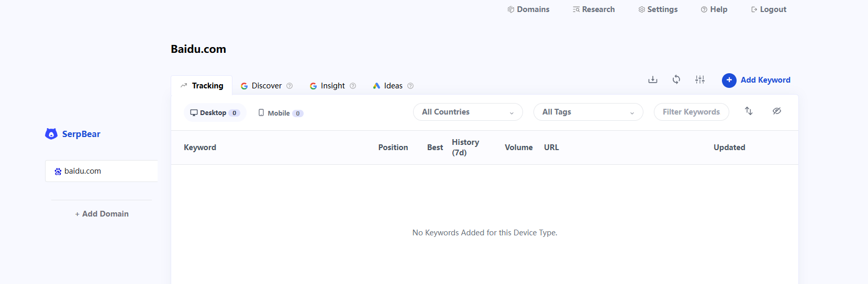This screenshot has height=284, width=868.
Task: Toggle table column visibility eye icon
Action: 777,111
